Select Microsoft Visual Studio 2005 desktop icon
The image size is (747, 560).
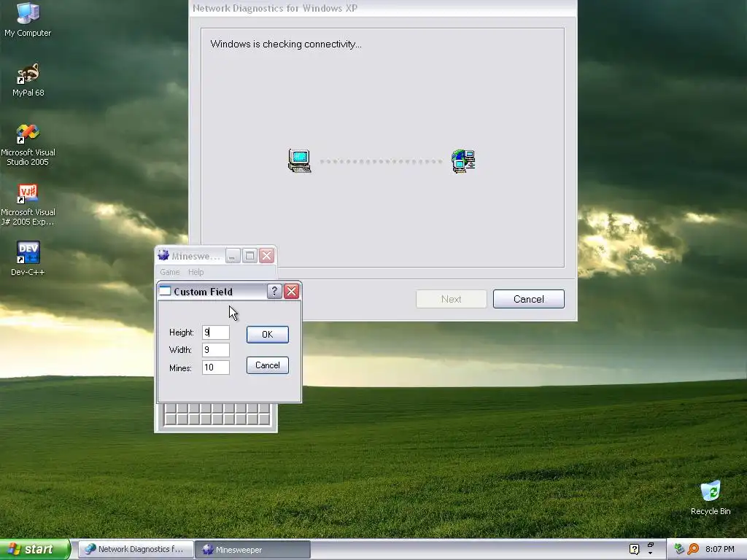[28, 145]
